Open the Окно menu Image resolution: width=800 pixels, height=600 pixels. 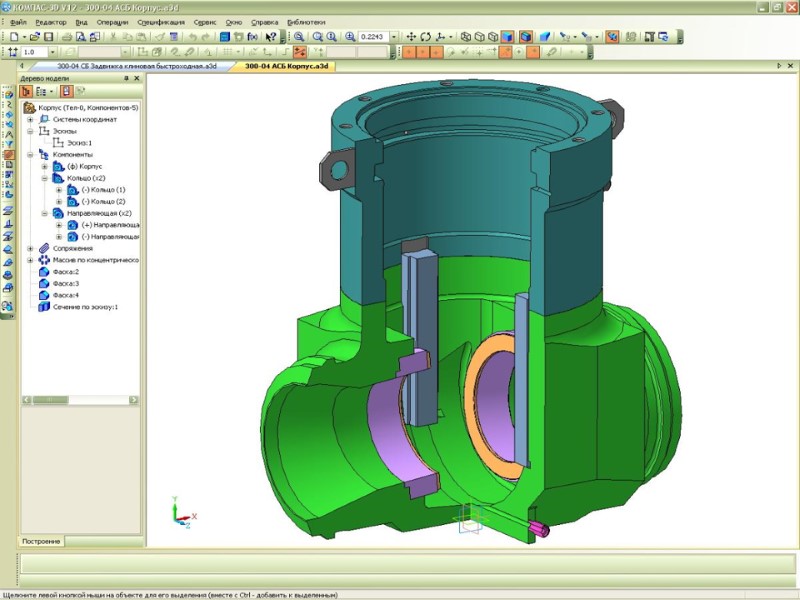pyautogui.click(x=234, y=22)
